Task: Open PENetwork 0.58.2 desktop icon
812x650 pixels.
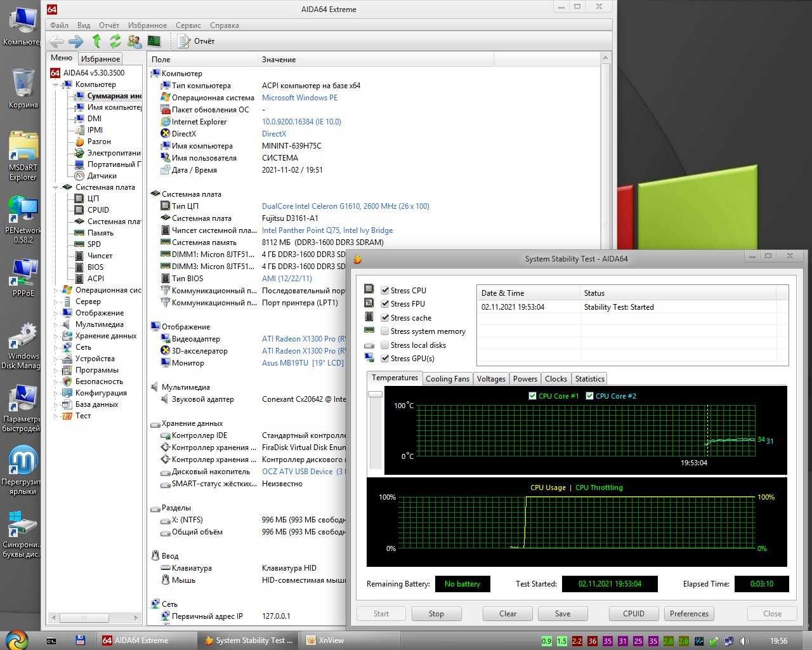Action: 23,219
